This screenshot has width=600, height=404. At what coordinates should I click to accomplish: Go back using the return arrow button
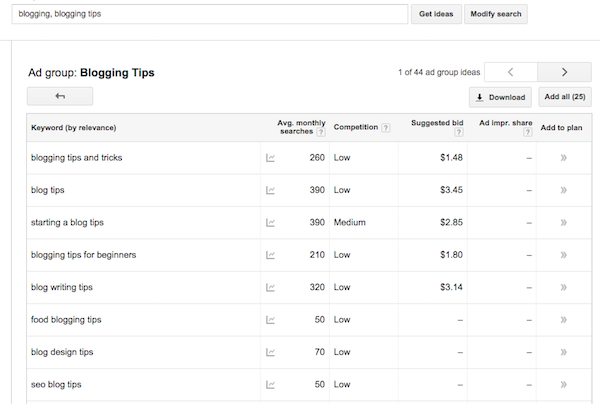pos(60,96)
